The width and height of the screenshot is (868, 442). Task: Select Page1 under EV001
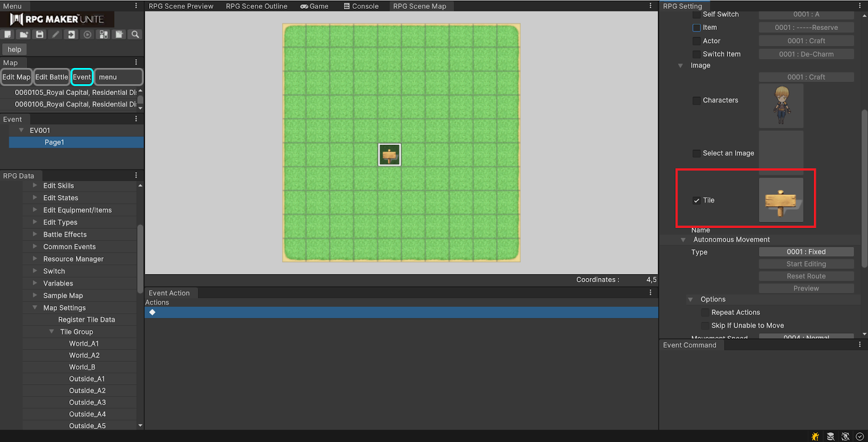pos(76,142)
